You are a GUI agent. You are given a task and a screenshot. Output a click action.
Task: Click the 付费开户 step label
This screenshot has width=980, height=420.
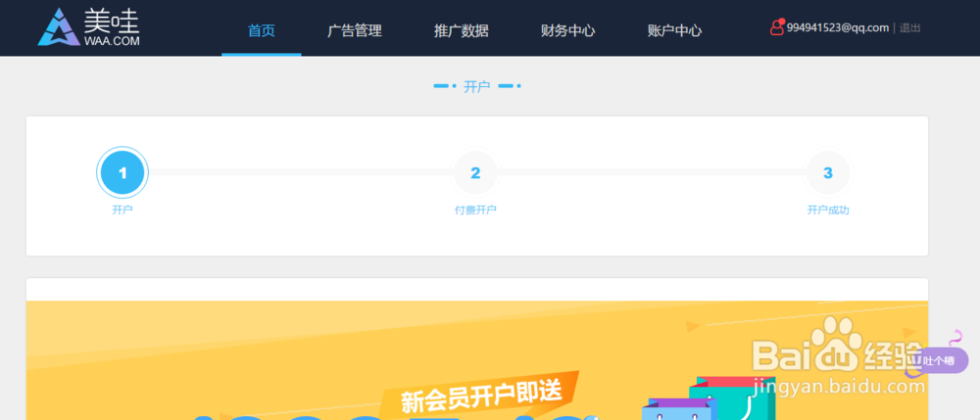pos(475,210)
